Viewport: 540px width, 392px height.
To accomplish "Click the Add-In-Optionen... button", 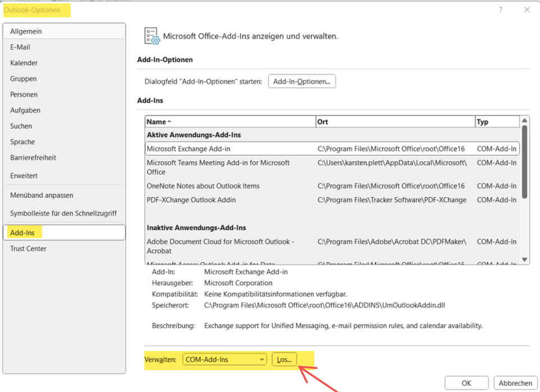I will tap(302, 81).
